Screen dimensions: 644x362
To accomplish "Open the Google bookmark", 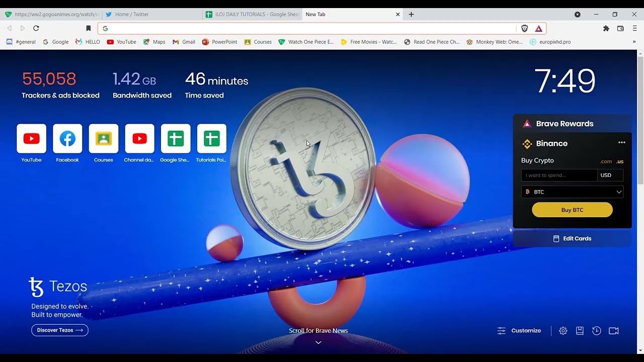I will [55, 42].
